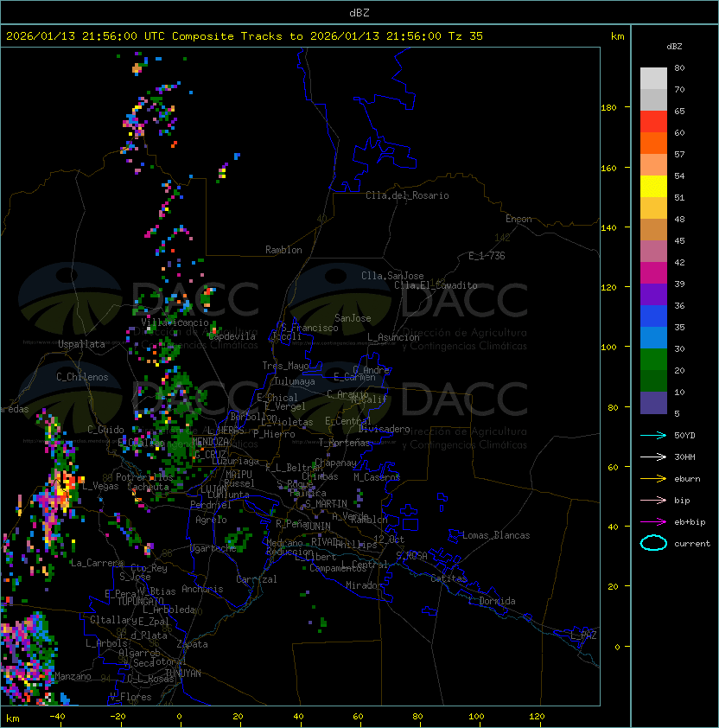
Task: Click the Uspallata location label
Action: tap(81, 344)
